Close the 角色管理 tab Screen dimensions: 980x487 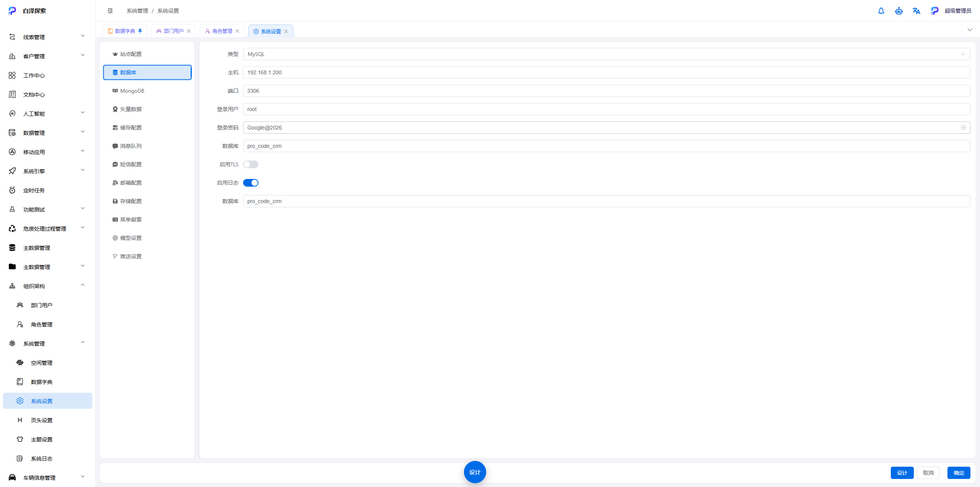coord(237,31)
